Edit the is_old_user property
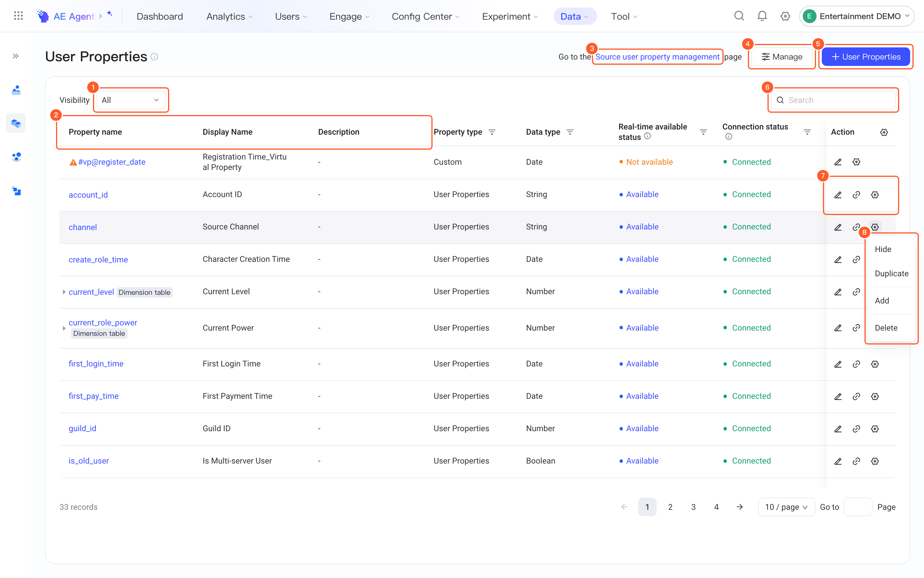This screenshot has width=924, height=578. point(838,461)
